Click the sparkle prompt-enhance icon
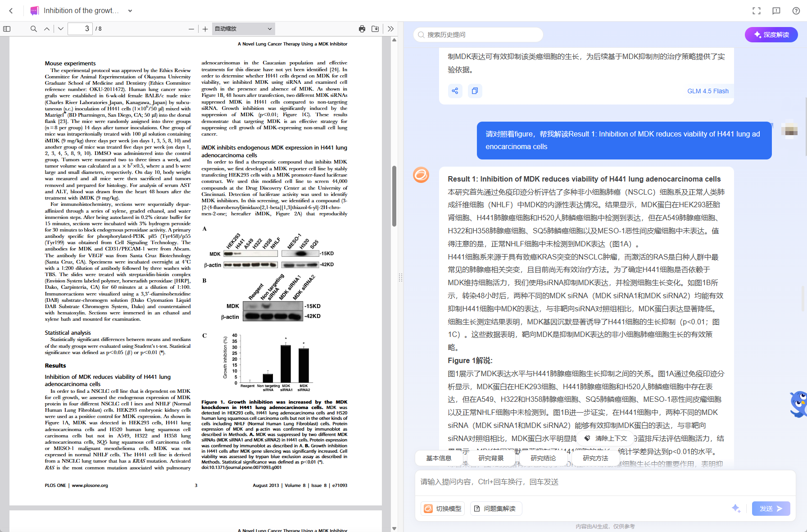807x532 pixels. pyautogui.click(x=736, y=509)
